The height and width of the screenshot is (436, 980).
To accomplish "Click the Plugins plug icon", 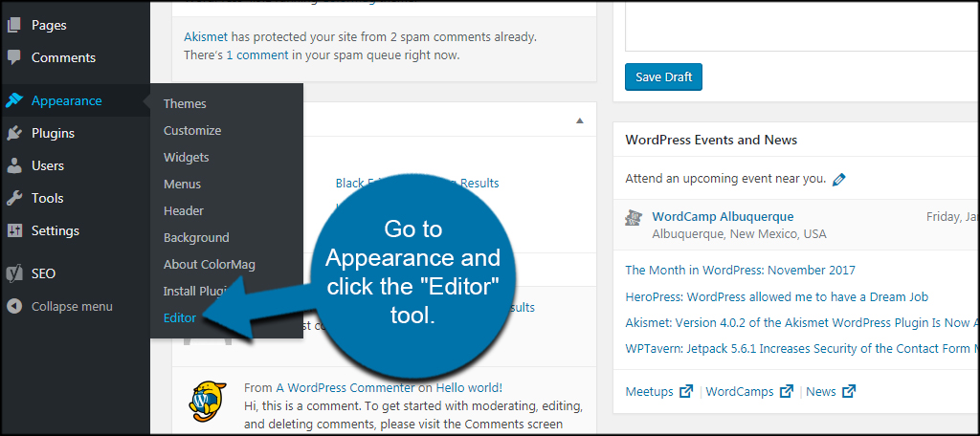I will coord(13,133).
